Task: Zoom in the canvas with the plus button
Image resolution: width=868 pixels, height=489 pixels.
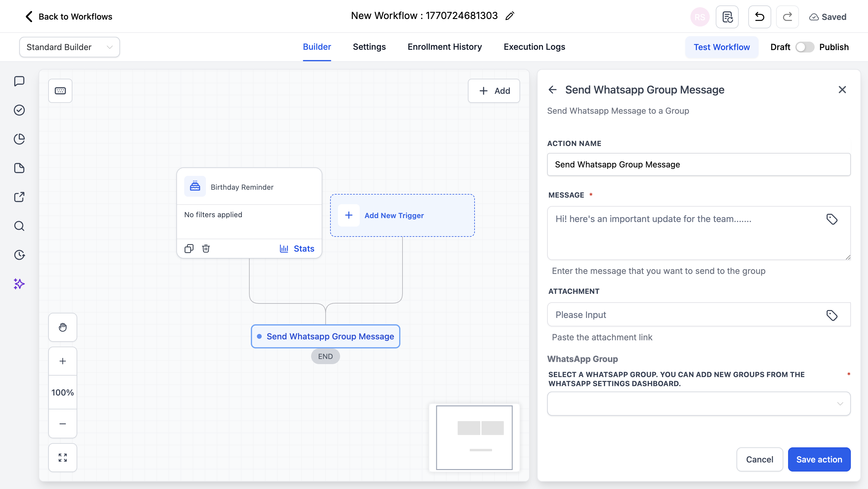Action: tap(63, 361)
